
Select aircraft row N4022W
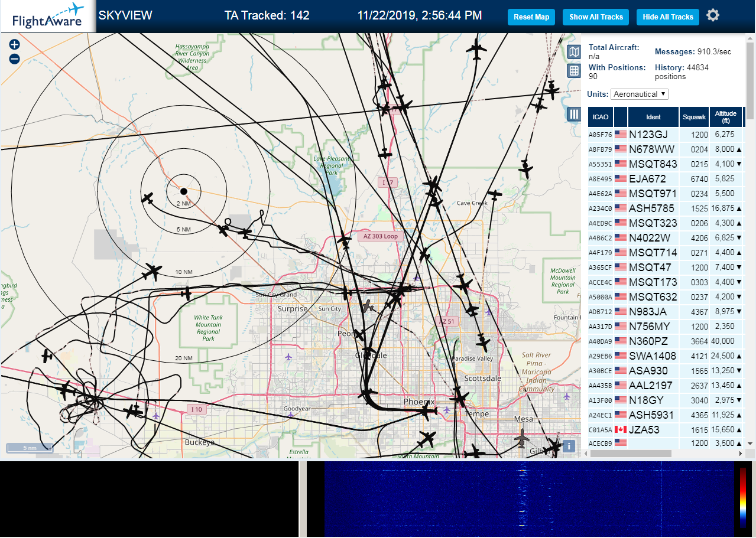coord(666,237)
